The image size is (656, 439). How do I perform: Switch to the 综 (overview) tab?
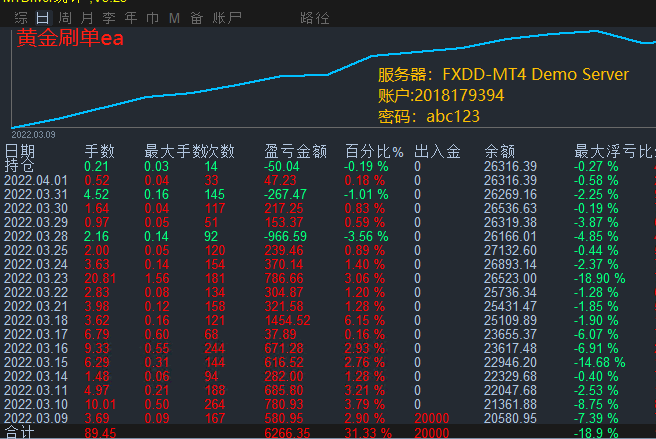(21, 18)
